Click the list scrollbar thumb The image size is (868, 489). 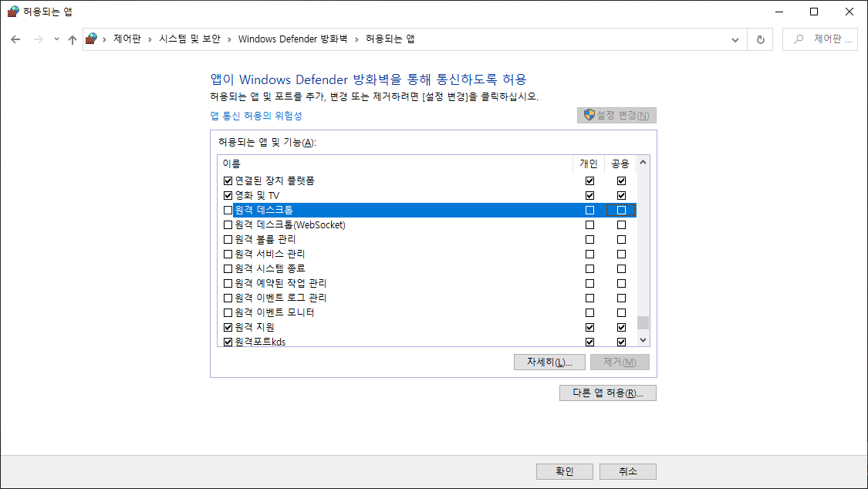click(643, 322)
